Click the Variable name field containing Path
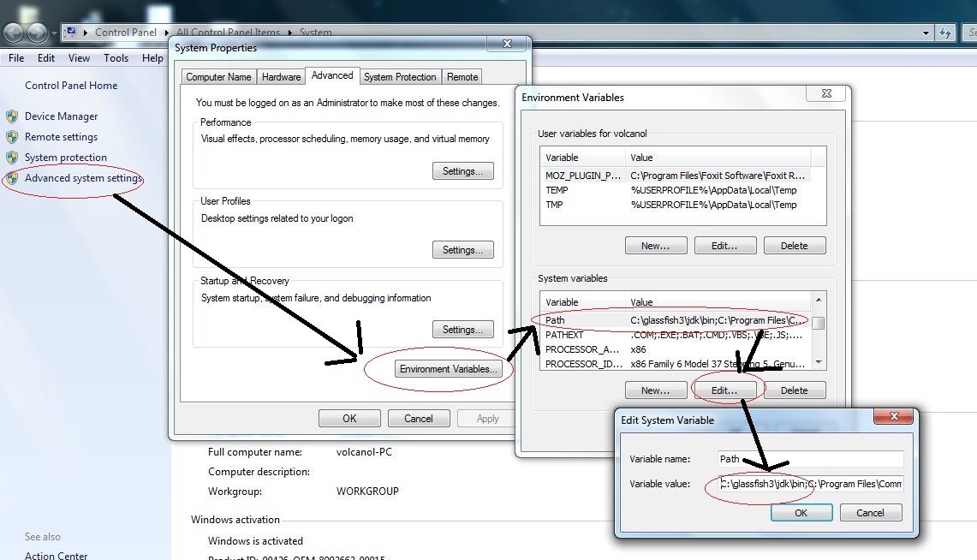 coord(811,459)
